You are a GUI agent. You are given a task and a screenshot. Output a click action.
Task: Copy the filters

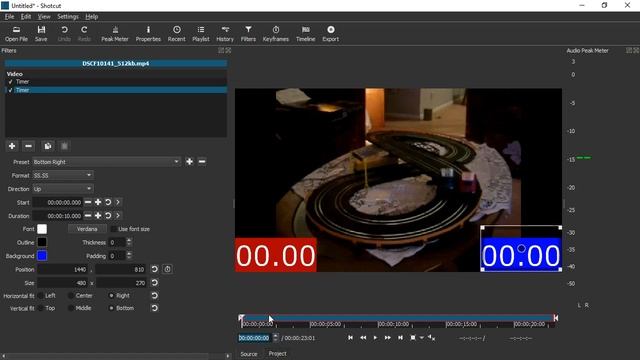(48, 146)
